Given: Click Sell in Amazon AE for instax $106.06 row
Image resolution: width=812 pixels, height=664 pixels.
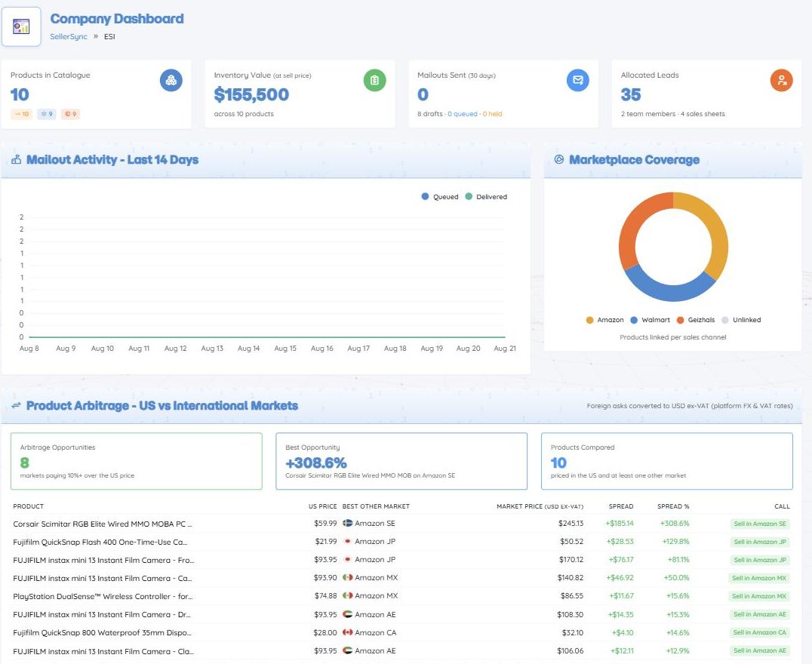Looking at the screenshot, I should 760,650.
